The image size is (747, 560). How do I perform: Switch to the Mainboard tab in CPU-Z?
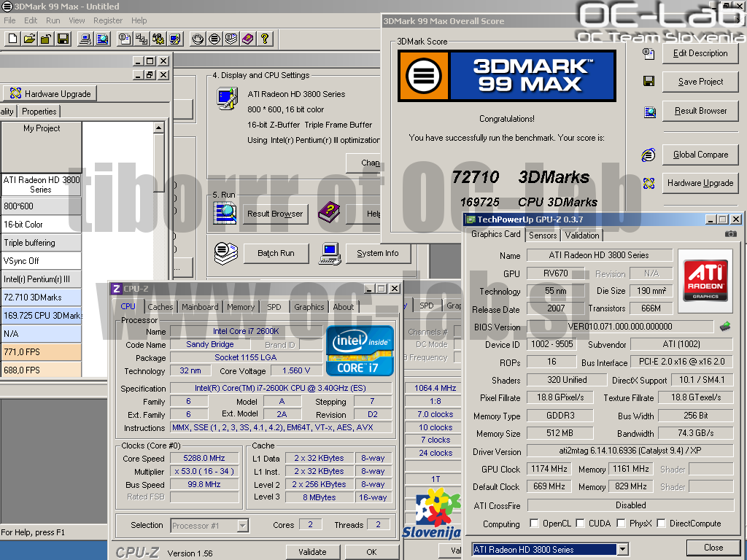pos(200,307)
